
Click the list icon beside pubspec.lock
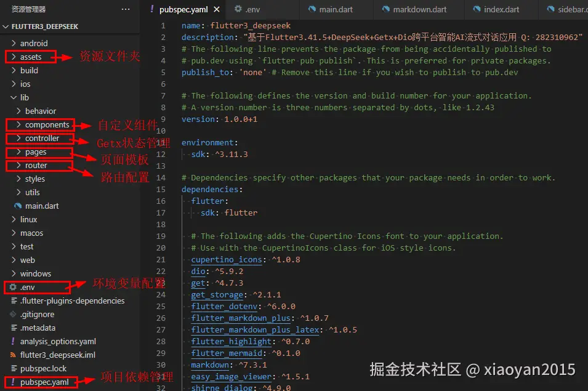coord(14,368)
